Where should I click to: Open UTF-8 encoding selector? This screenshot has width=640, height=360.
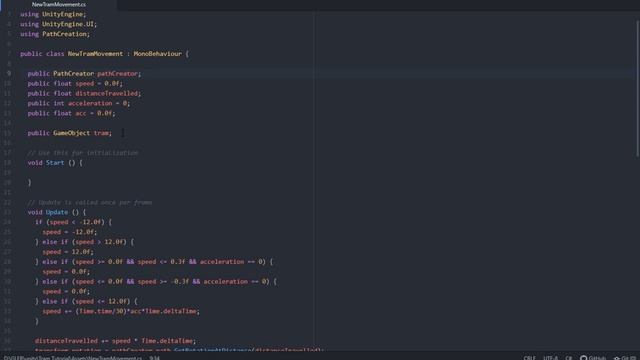[x=550, y=358]
